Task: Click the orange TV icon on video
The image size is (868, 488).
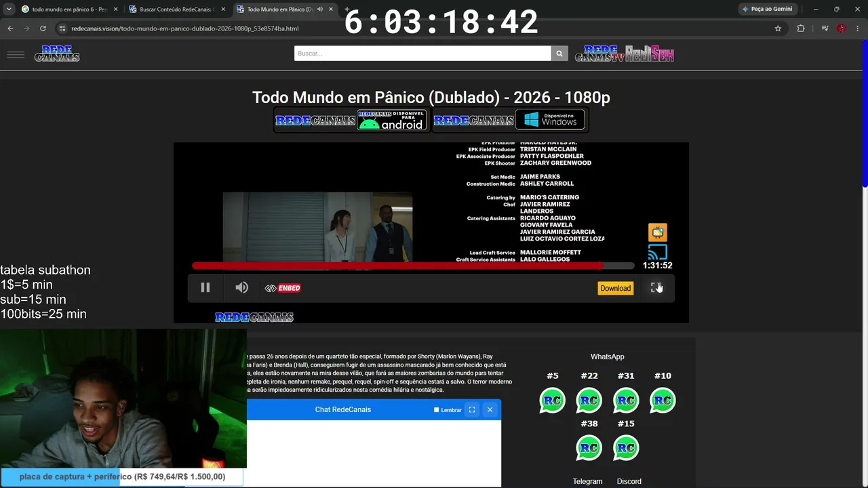Action: tap(657, 232)
